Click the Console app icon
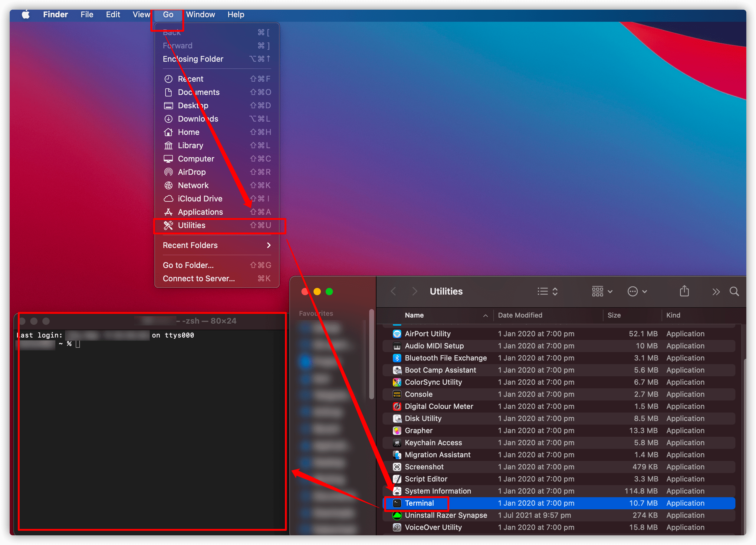756x545 pixels. [397, 394]
